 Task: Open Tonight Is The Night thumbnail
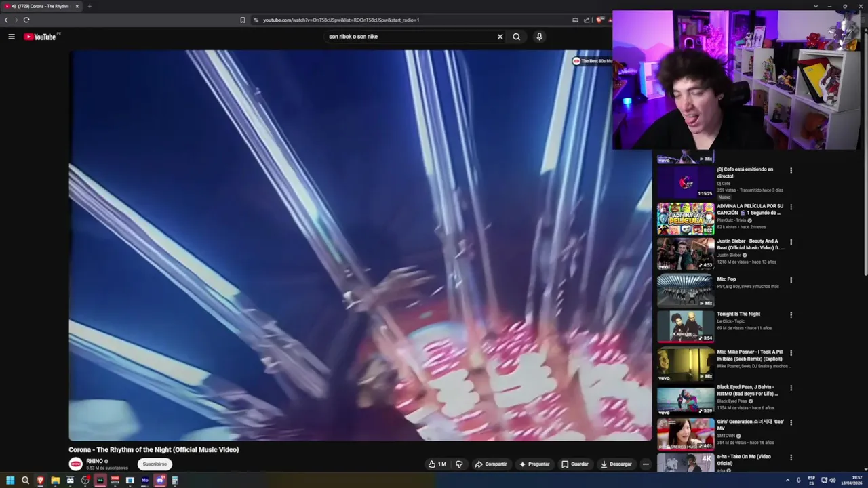[x=686, y=327]
